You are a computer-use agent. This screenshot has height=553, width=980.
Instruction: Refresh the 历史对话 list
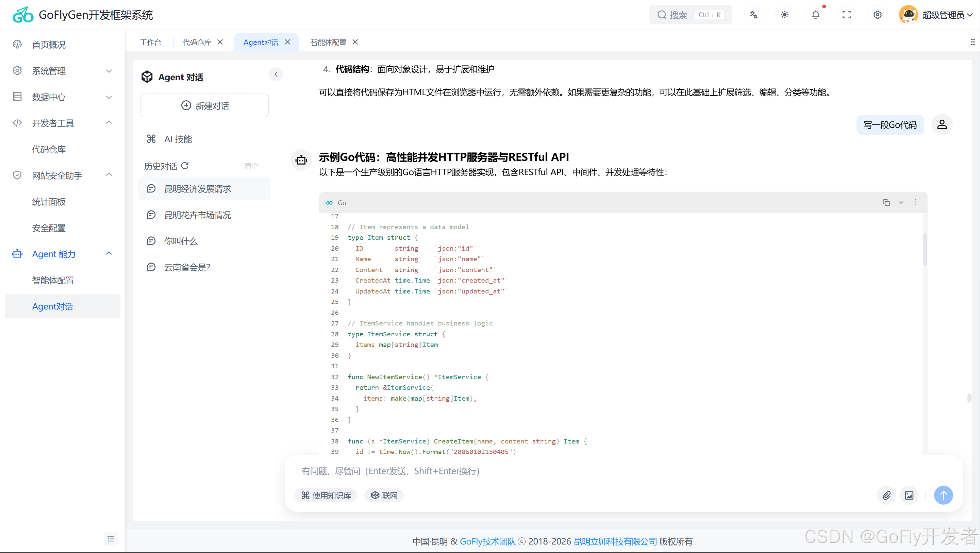(185, 166)
